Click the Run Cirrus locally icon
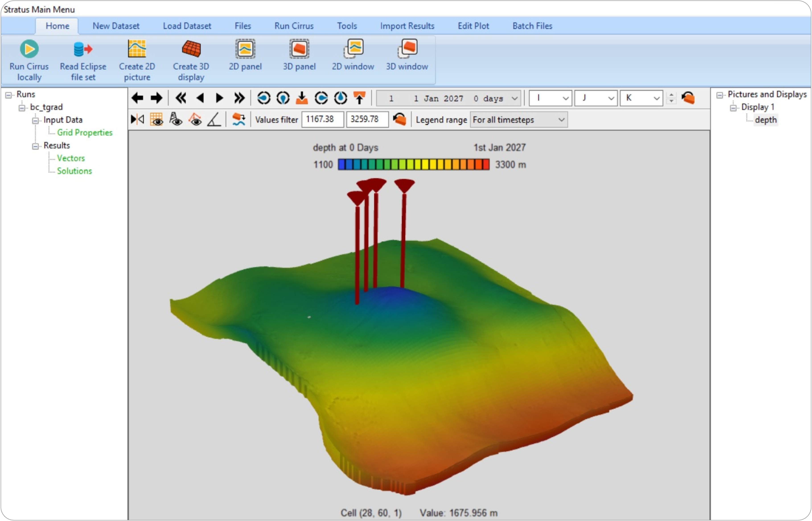 point(29,49)
